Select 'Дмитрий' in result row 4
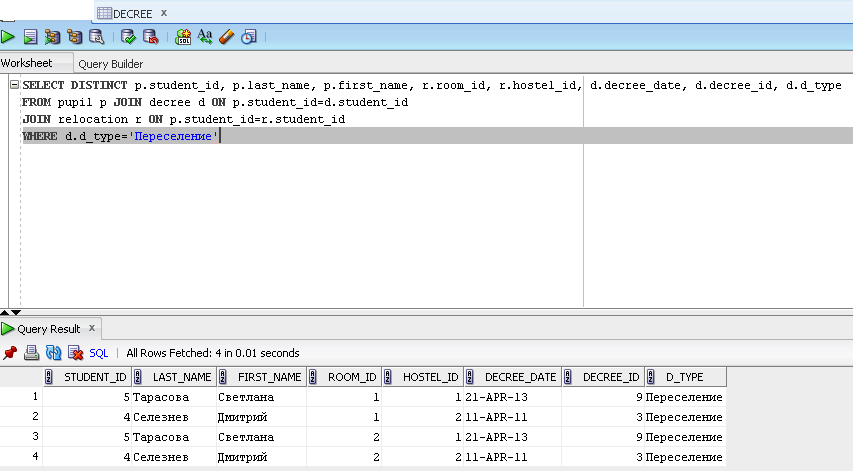Screen dimensions: 853x471 tap(243, 457)
